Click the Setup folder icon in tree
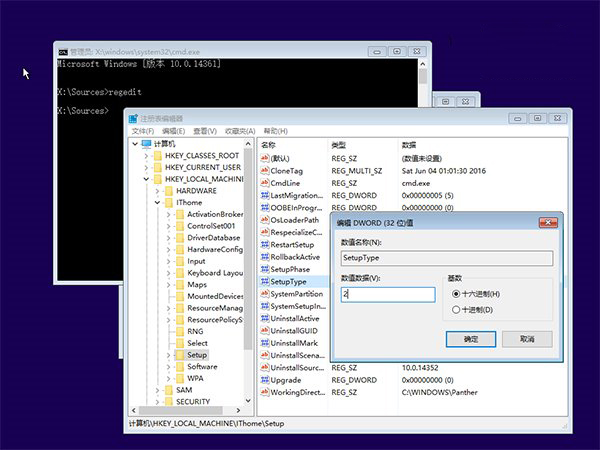 point(180,355)
